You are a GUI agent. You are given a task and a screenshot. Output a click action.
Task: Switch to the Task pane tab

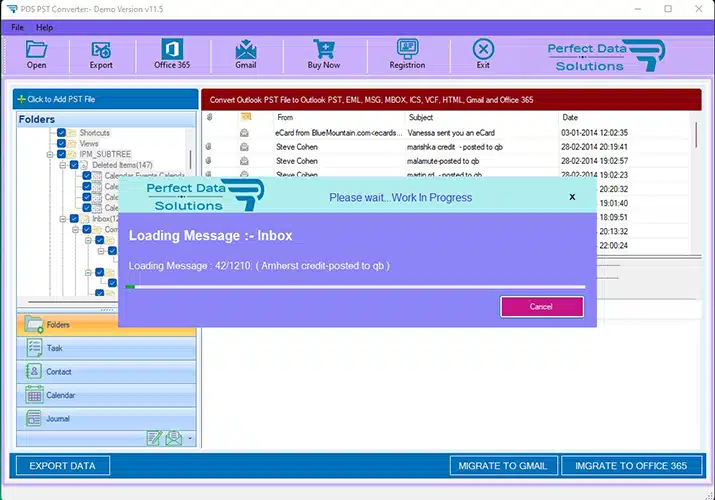106,348
